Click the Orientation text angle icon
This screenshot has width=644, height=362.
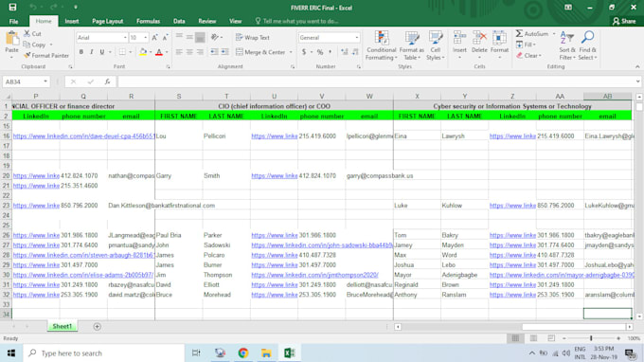tap(214, 37)
